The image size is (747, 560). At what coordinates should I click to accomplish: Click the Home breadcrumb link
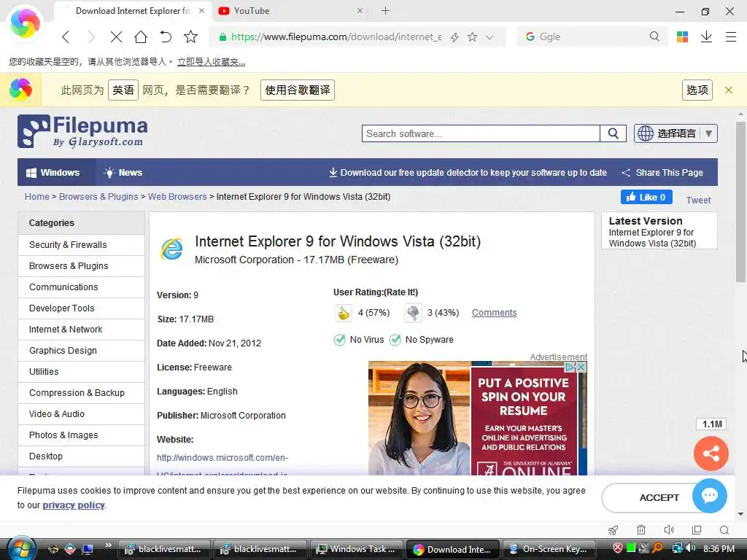pos(37,197)
